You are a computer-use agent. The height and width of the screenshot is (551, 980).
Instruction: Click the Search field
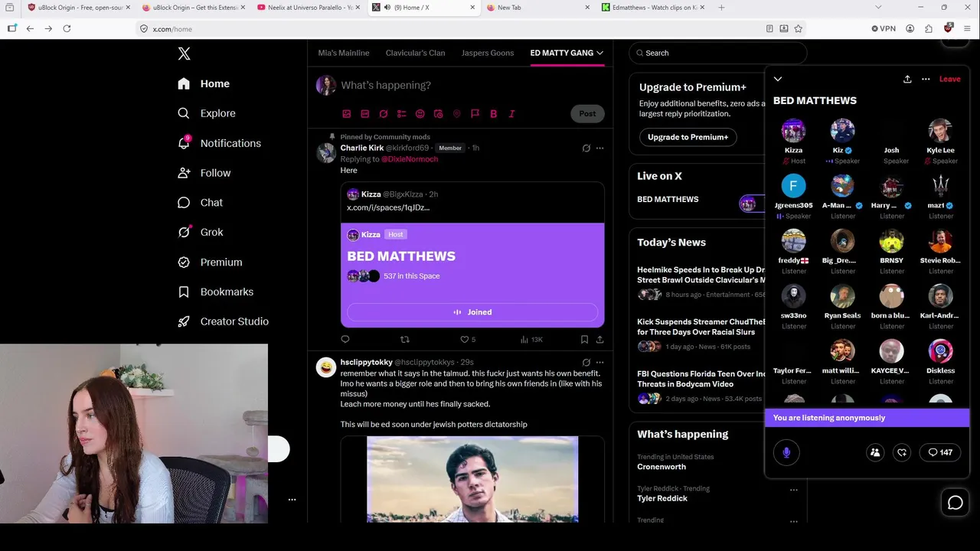click(x=718, y=53)
